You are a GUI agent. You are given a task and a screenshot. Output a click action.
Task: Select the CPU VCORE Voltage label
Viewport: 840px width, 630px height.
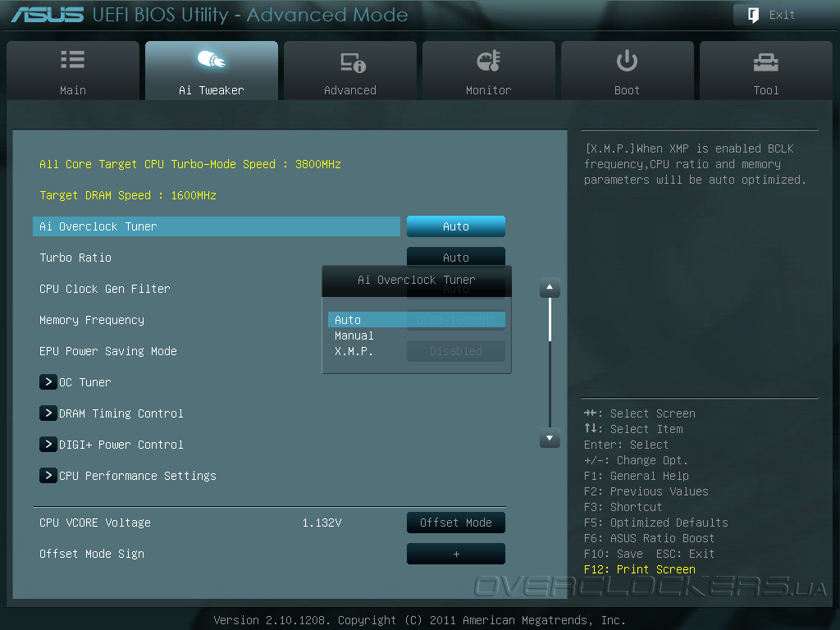click(95, 523)
